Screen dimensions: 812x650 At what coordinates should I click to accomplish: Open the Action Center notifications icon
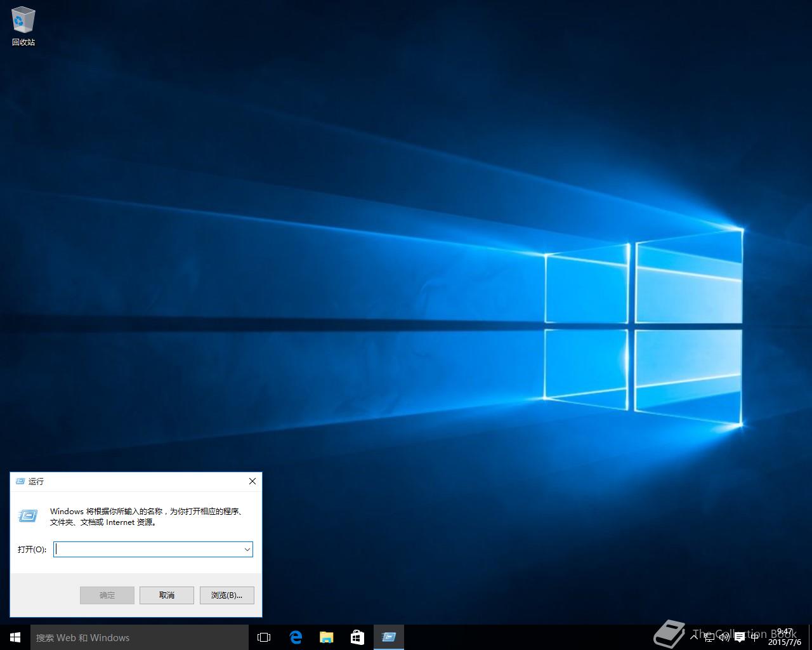740,637
